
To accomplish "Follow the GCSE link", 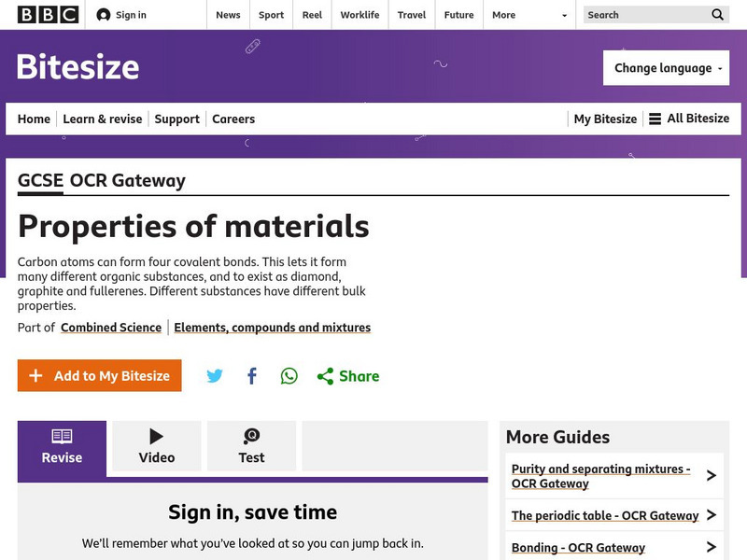I will (40, 180).
